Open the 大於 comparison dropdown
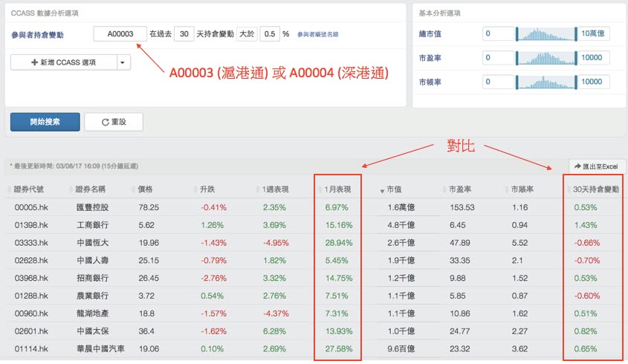The height and width of the screenshot is (364, 628). pos(247,34)
